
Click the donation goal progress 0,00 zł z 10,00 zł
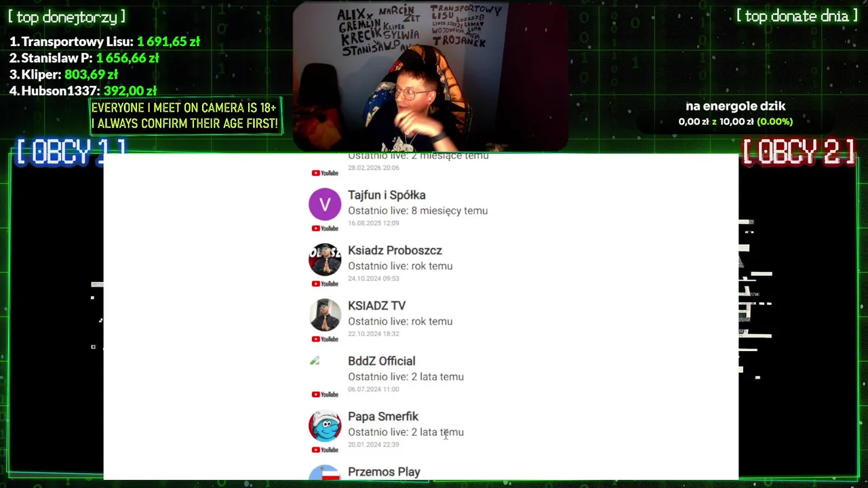click(736, 122)
